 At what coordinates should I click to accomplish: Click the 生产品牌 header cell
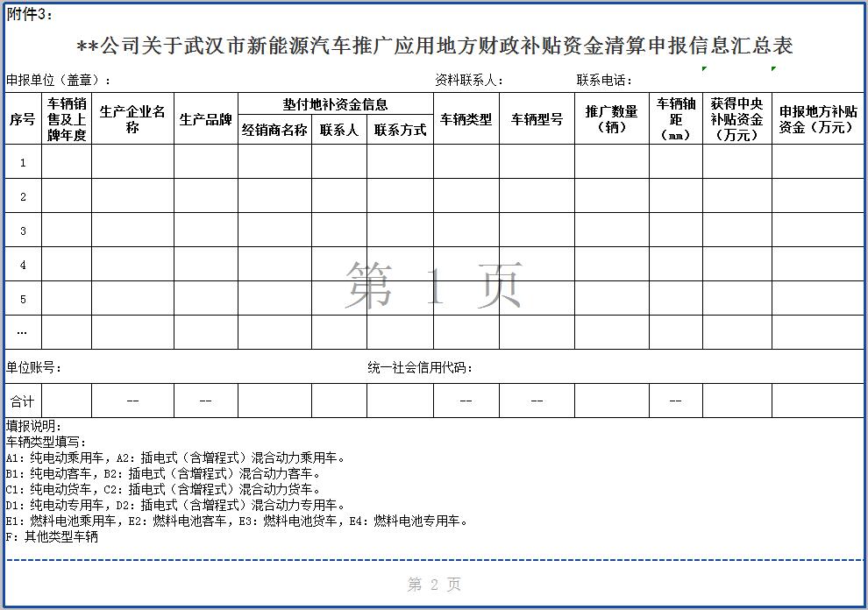coord(205,119)
